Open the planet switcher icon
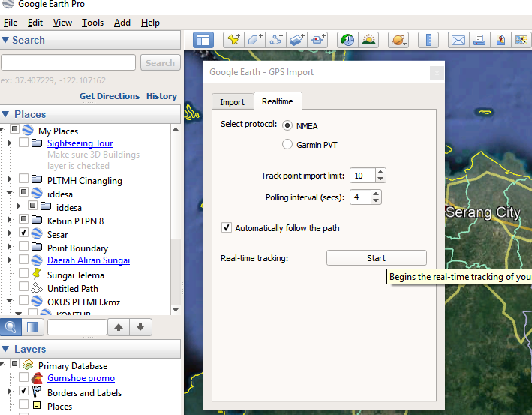This screenshot has height=415, width=532. pos(398,40)
